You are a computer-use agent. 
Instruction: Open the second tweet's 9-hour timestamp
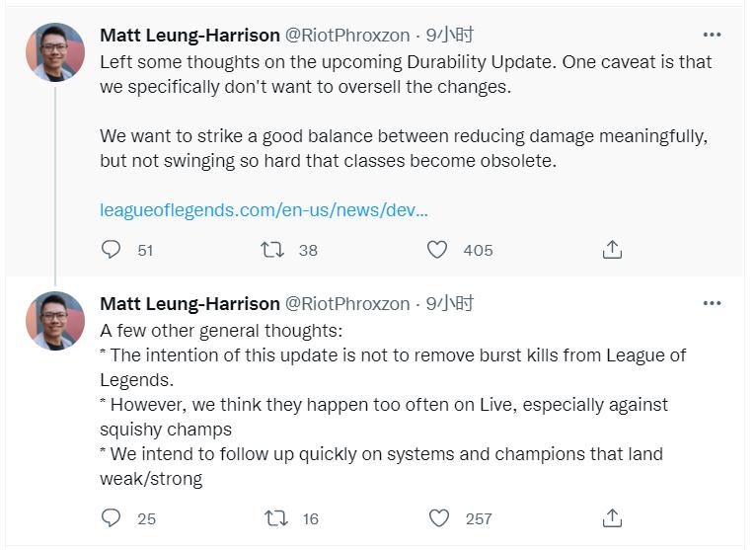pos(450,303)
